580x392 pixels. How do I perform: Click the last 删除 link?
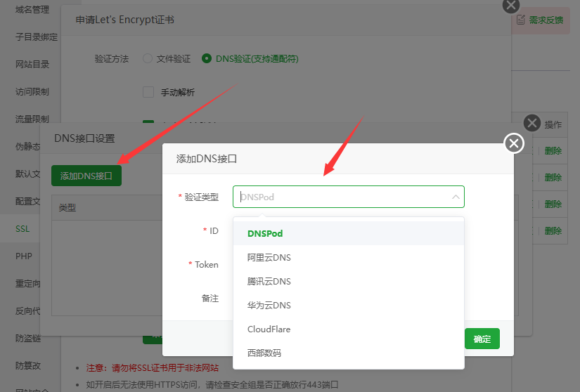pyautogui.click(x=553, y=231)
